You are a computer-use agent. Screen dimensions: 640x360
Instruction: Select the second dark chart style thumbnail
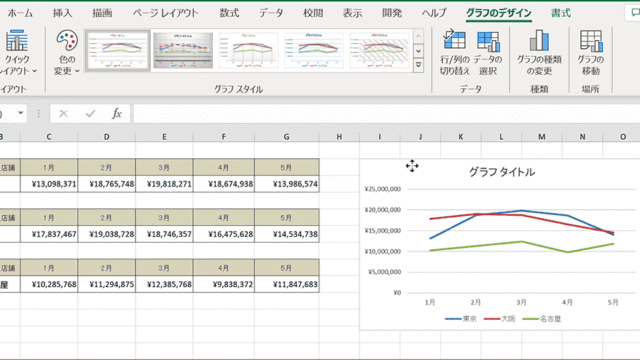[x=183, y=51]
